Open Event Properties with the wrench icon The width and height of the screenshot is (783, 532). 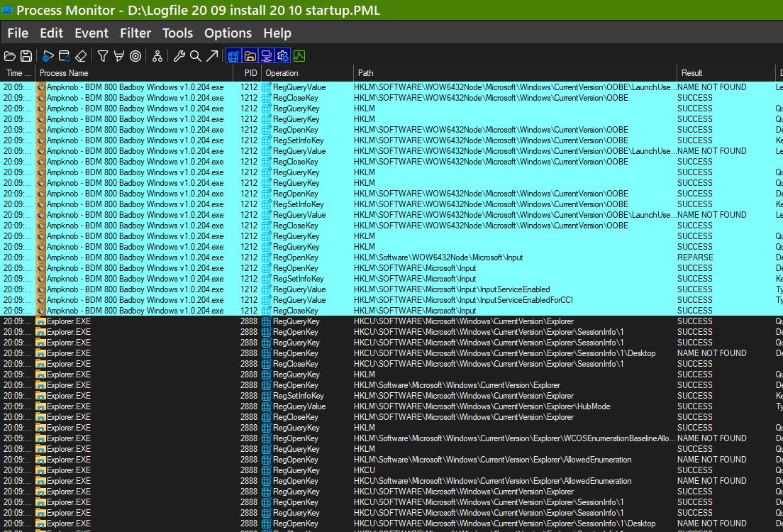point(179,56)
